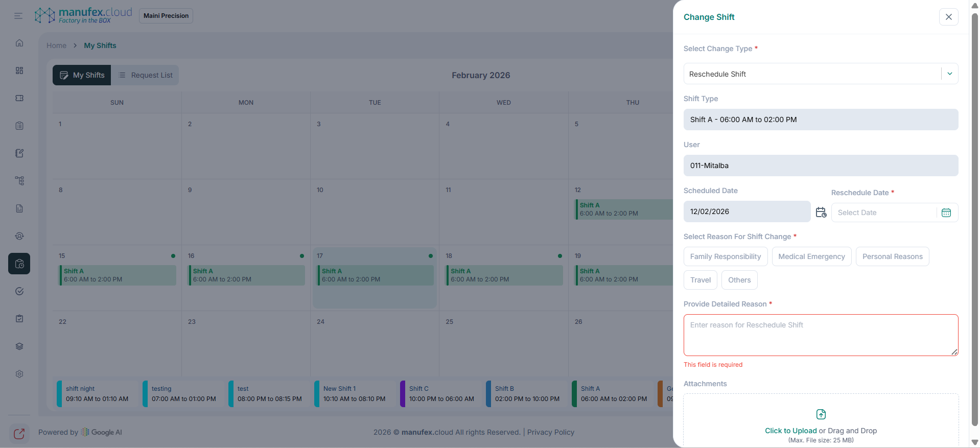The image size is (980, 448).
Task: Select the shift night legend card
Action: click(x=97, y=394)
